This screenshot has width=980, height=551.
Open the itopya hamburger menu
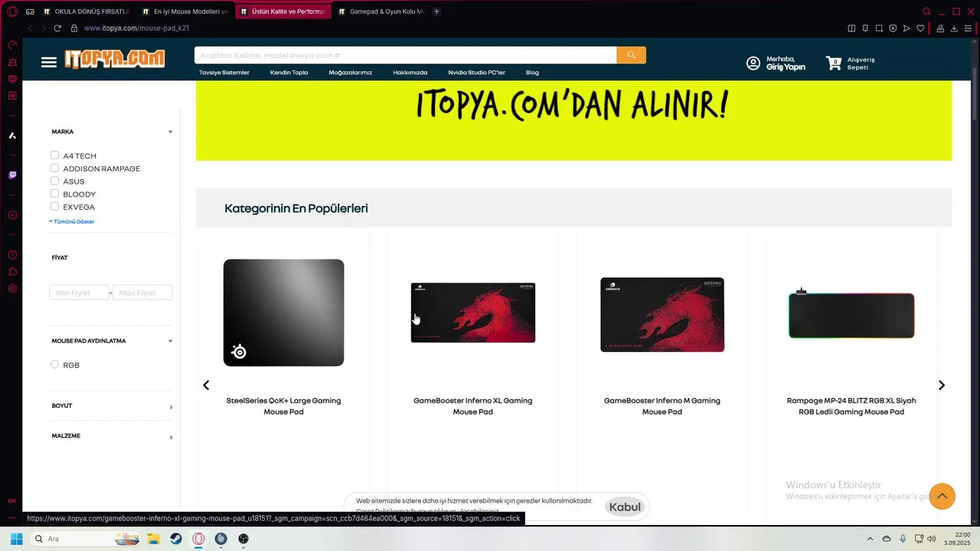tap(49, 62)
